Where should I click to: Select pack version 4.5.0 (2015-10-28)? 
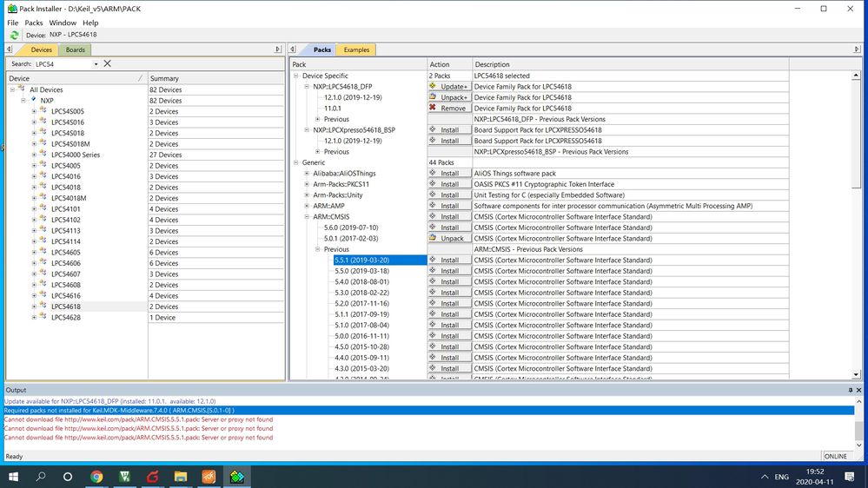pyautogui.click(x=361, y=347)
